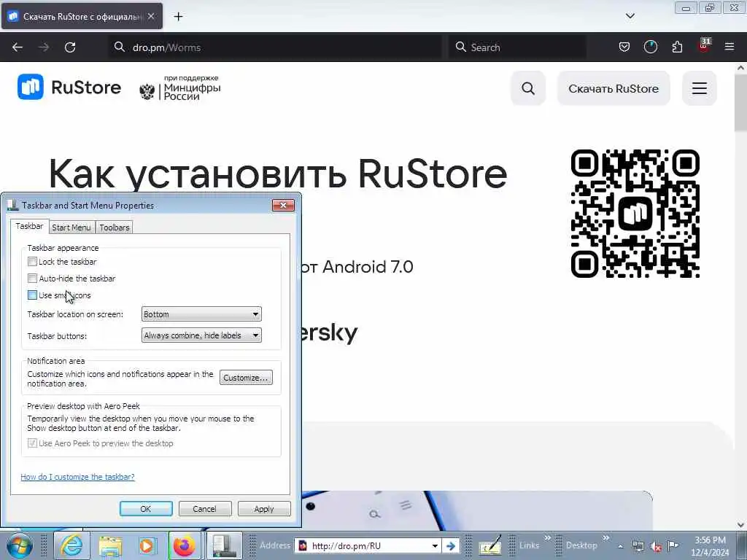Switch to Firefox taskbar icon
This screenshot has width=747, height=560.
coord(185,545)
